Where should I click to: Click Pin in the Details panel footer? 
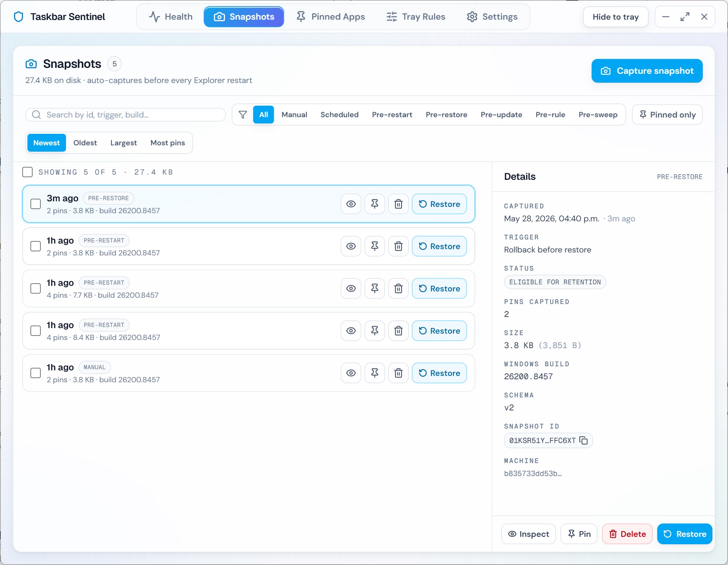[x=579, y=534]
